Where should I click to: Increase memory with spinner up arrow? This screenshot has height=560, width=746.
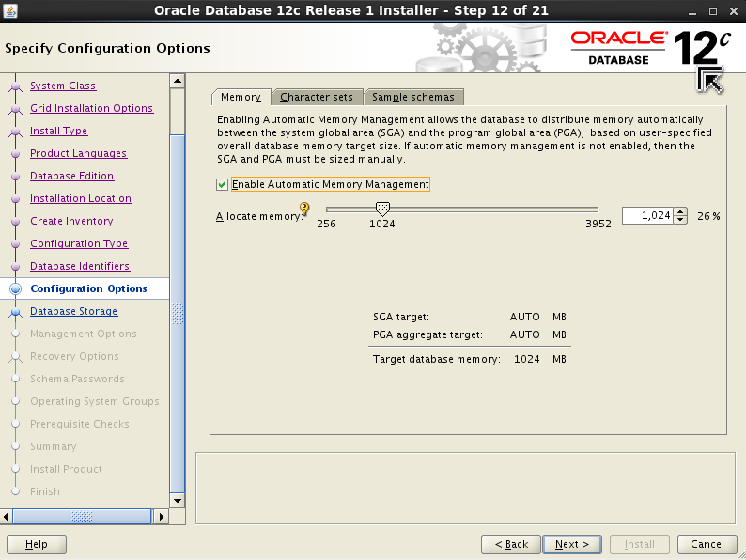click(x=680, y=211)
